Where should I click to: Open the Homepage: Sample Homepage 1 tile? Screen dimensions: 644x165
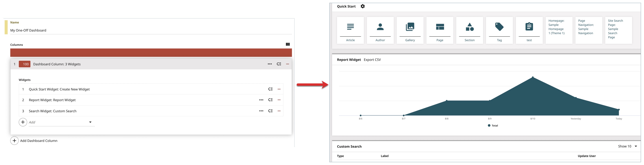(559, 30)
